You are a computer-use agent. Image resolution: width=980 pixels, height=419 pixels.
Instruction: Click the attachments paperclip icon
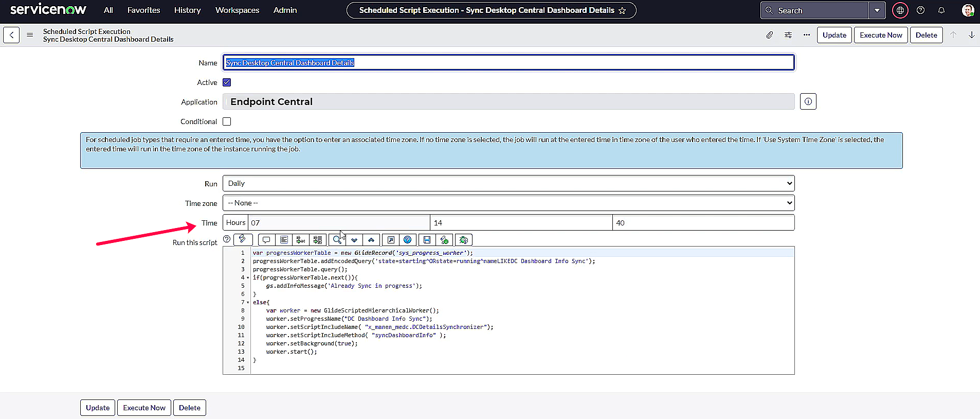tap(769, 35)
